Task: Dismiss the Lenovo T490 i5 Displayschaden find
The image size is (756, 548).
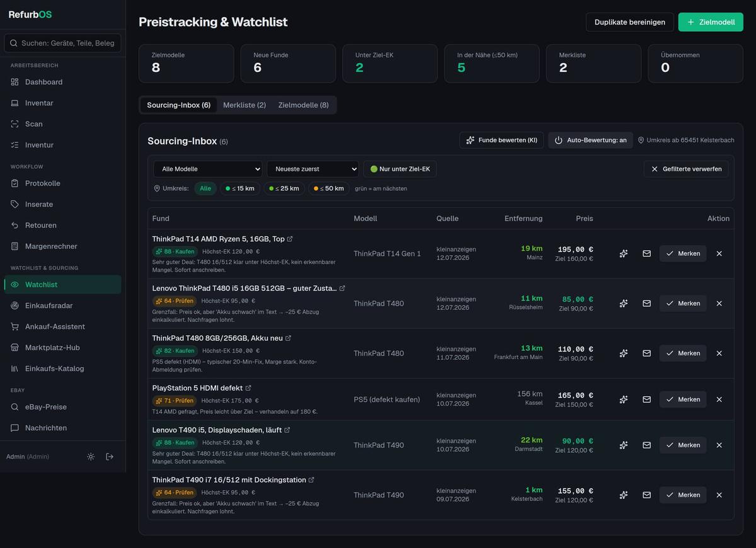Action: (x=719, y=445)
